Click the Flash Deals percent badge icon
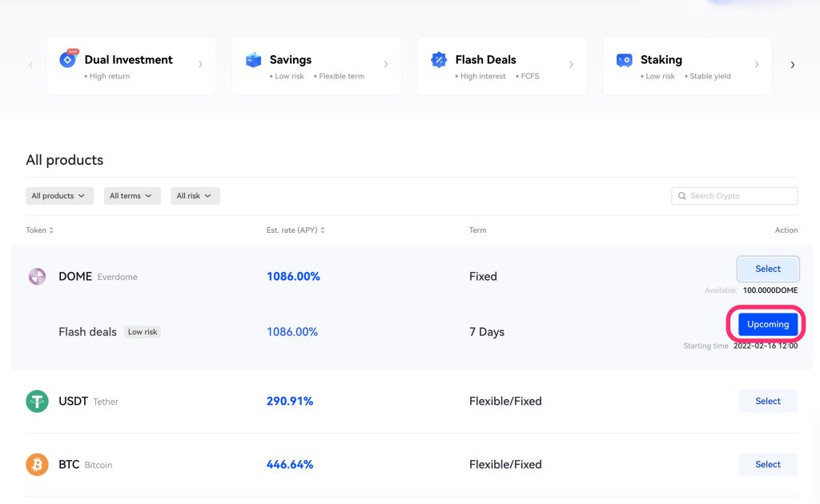This screenshot has height=504, width=820. click(x=439, y=60)
